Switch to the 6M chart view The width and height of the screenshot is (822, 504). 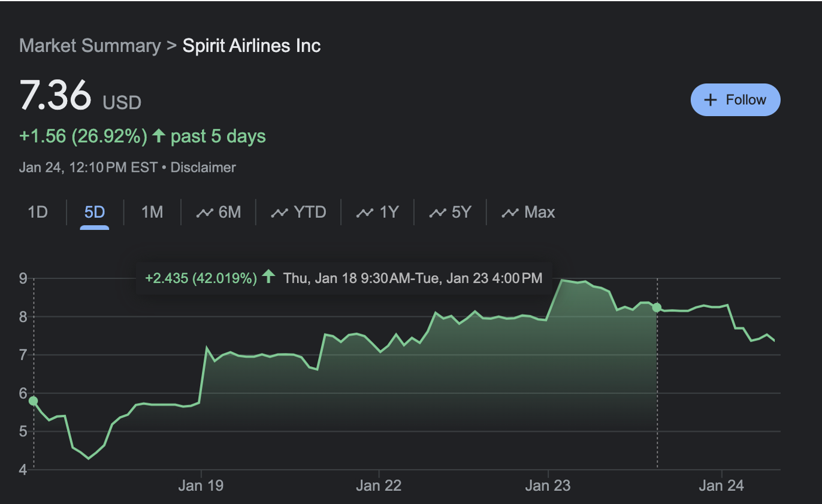click(220, 212)
